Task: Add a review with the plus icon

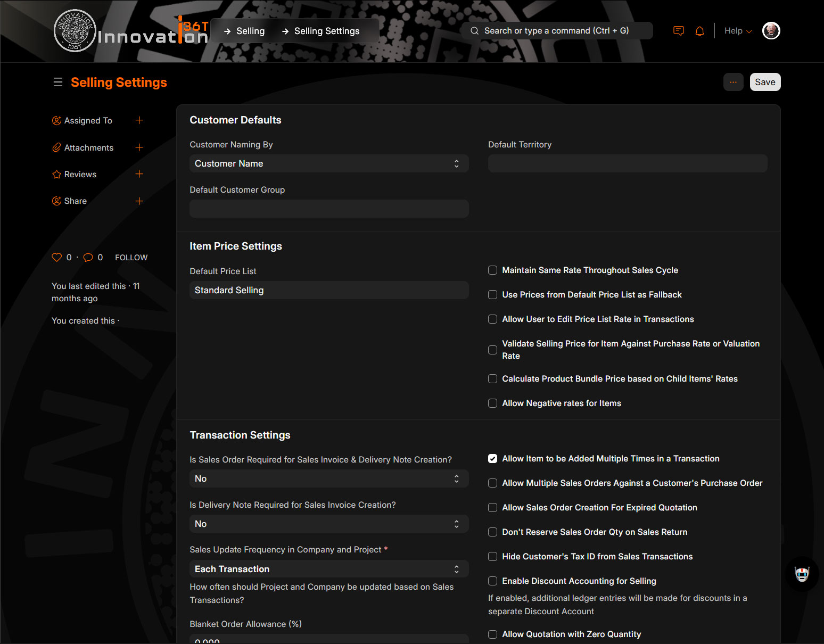Action: [x=139, y=174]
